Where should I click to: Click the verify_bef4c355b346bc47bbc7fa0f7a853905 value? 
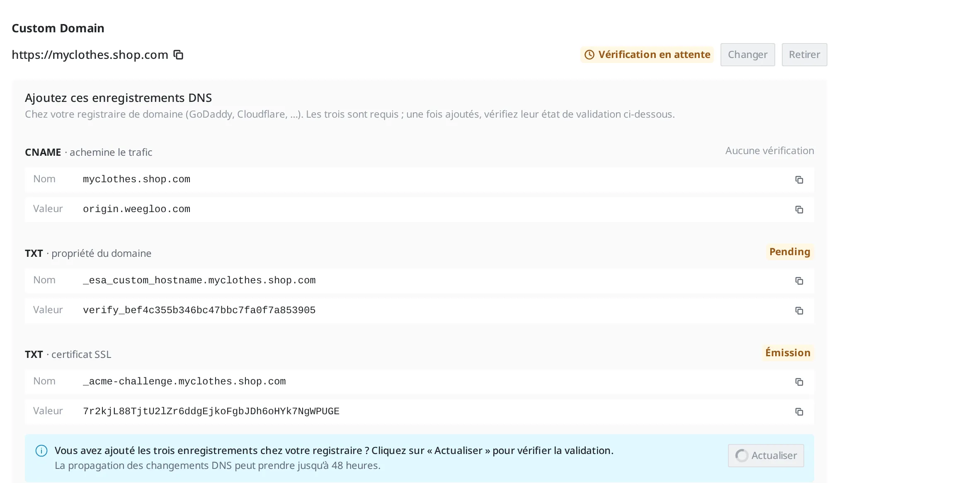pos(199,310)
